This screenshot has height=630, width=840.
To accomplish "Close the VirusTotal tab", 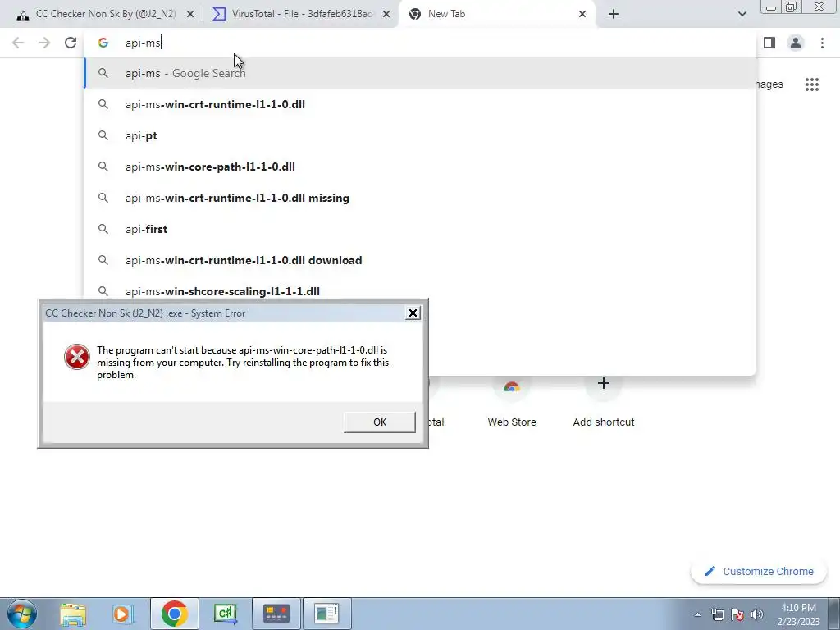I will (x=386, y=15).
